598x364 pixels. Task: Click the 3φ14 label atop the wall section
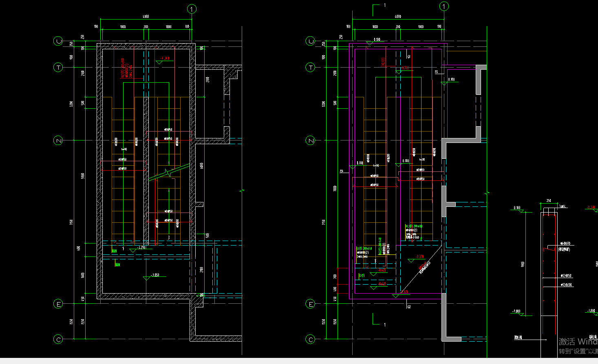click(x=562, y=206)
